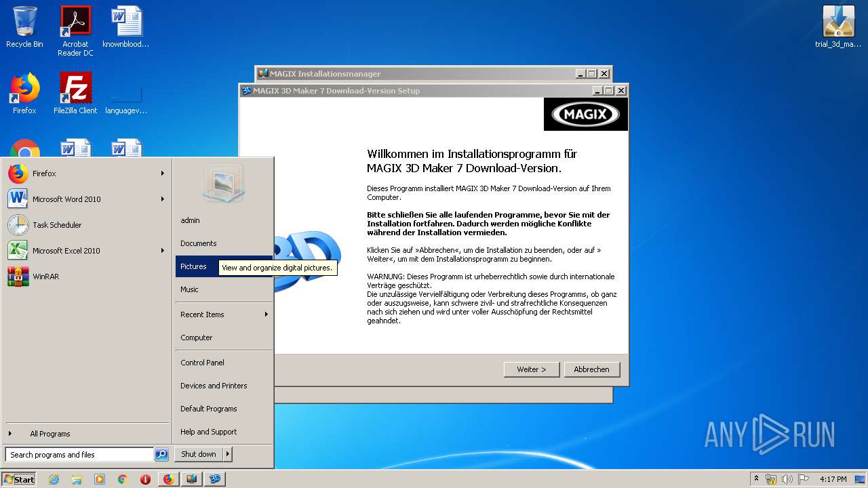The height and width of the screenshot is (488, 868).
Task: Switch to 3D Maker setup taskbar button
Action: [x=215, y=479]
